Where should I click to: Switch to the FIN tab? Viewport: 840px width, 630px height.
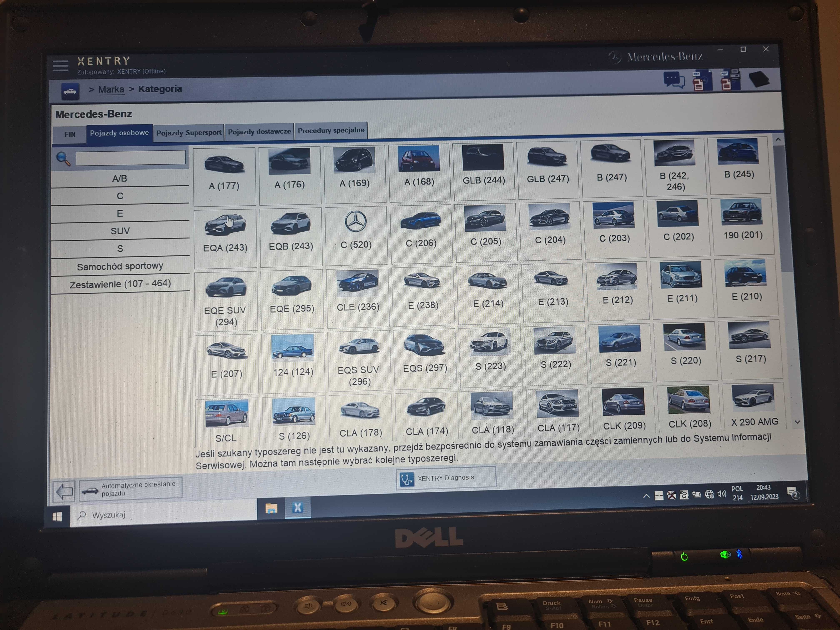70,134
